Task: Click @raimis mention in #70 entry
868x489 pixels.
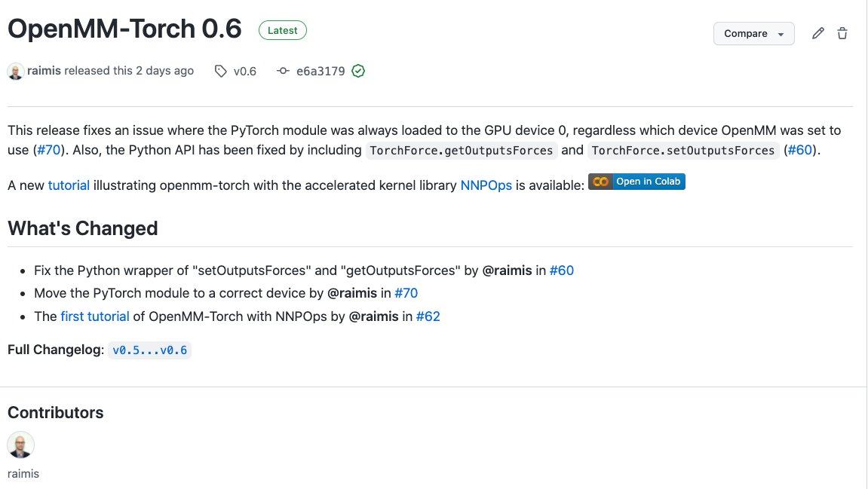Action: [352, 293]
